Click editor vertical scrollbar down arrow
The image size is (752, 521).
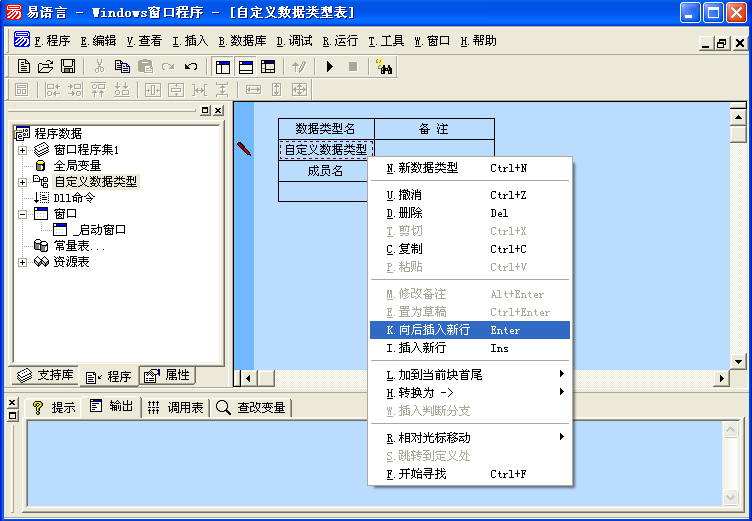coord(738,362)
